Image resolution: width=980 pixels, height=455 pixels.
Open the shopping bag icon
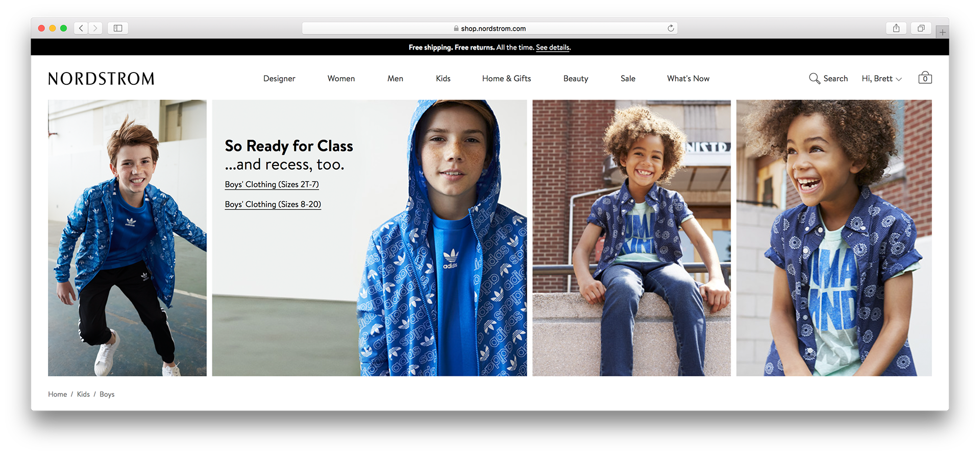click(925, 78)
